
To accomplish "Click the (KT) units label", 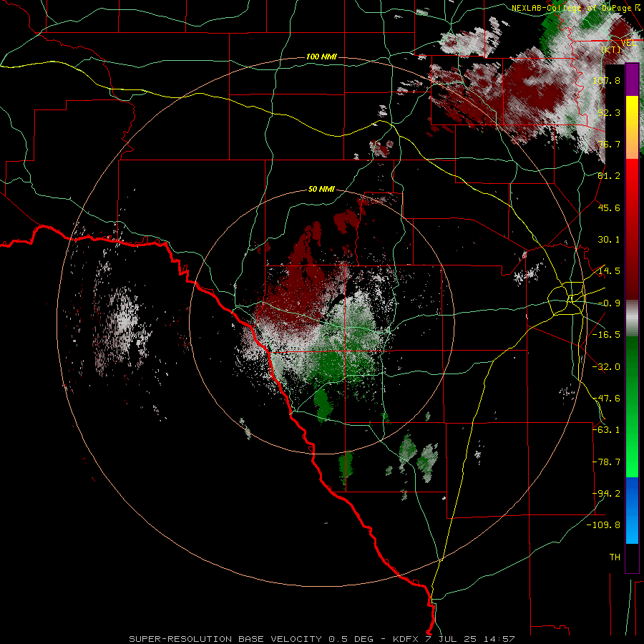I will coord(611,49).
